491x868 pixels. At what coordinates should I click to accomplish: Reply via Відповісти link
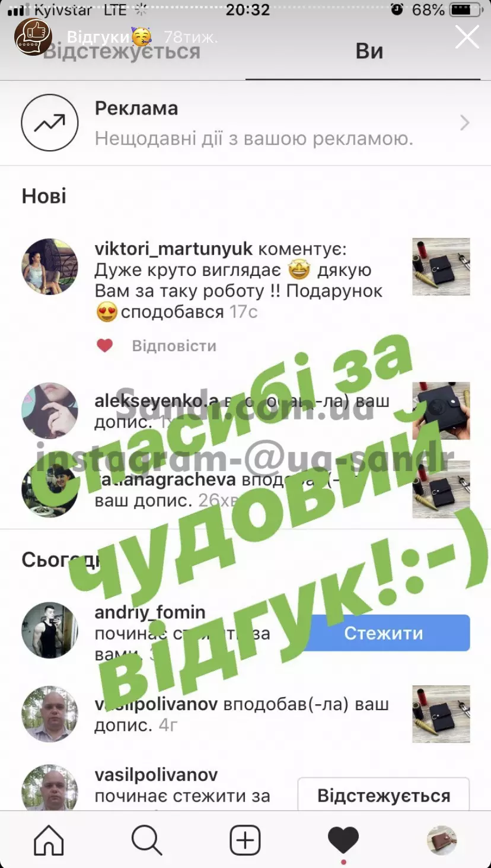tap(174, 345)
